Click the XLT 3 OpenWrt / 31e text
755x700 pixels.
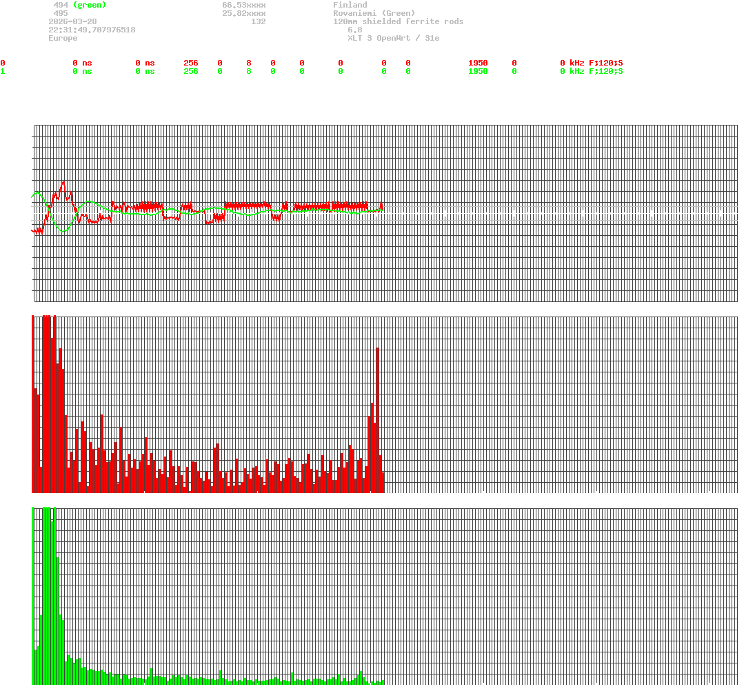coord(394,37)
